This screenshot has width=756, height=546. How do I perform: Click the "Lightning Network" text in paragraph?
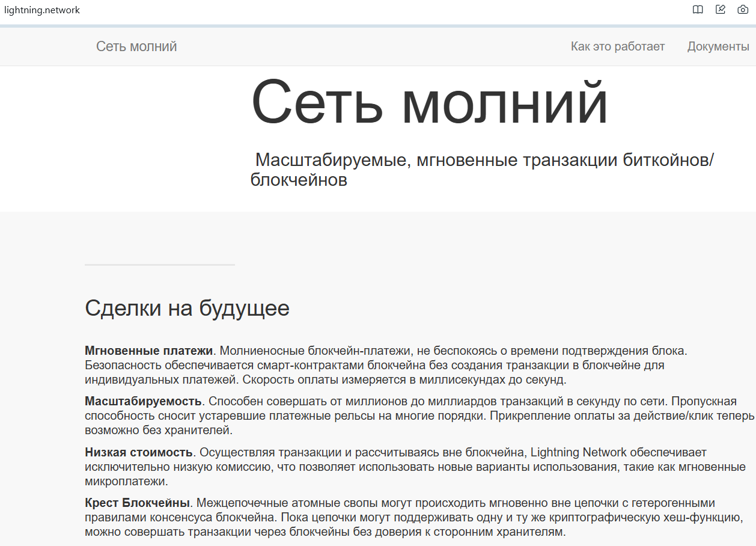click(579, 452)
